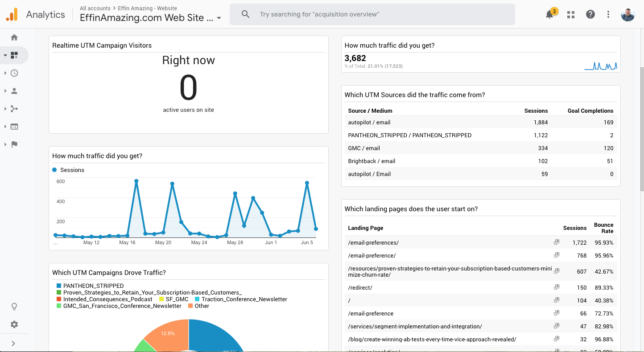The width and height of the screenshot is (644, 352).
Task: Open the Admin gear icon
Action: coord(14,324)
